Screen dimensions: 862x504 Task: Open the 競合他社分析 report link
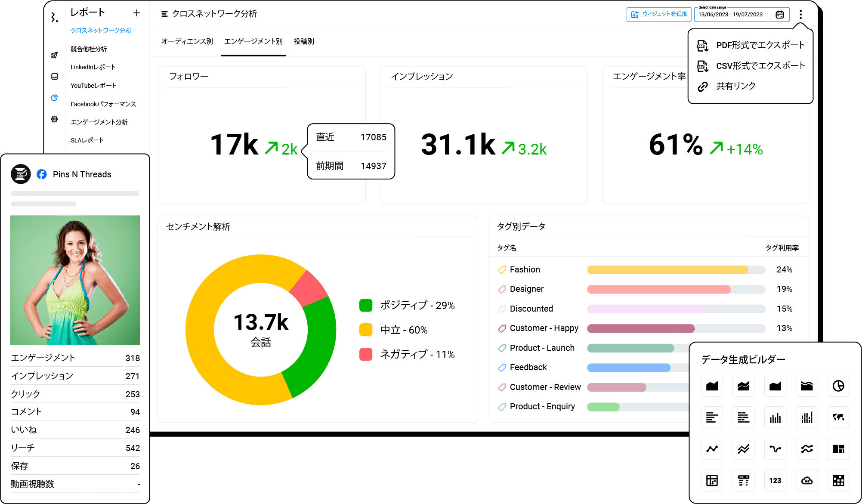point(89,49)
